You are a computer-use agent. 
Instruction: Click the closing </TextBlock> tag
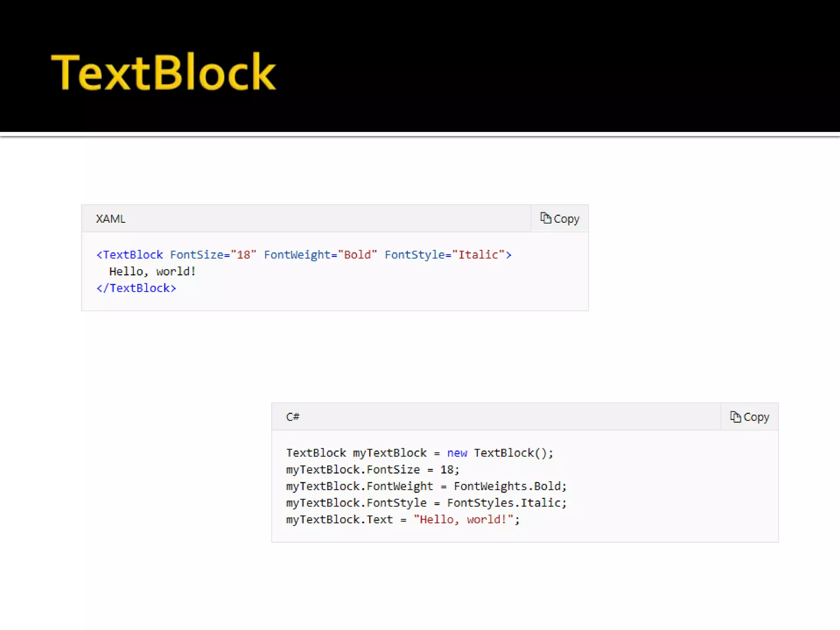[136, 288]
